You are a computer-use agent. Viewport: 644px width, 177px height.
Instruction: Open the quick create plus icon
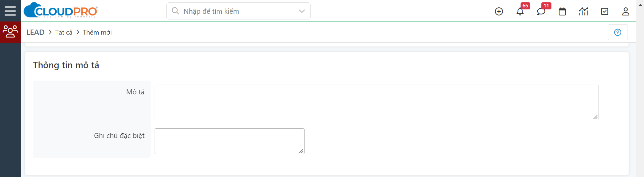[499, 11]
